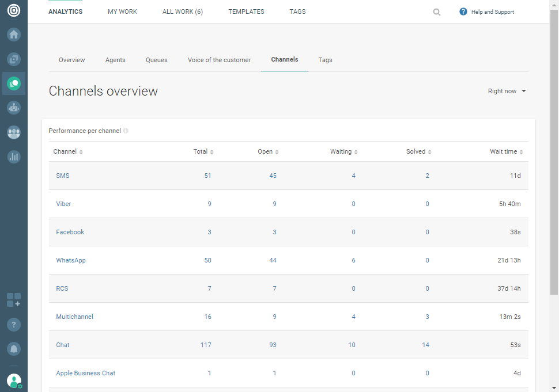Click the WhatsApp channel link
The width and height of the screenshot is (559, 392).
(71, 260)
